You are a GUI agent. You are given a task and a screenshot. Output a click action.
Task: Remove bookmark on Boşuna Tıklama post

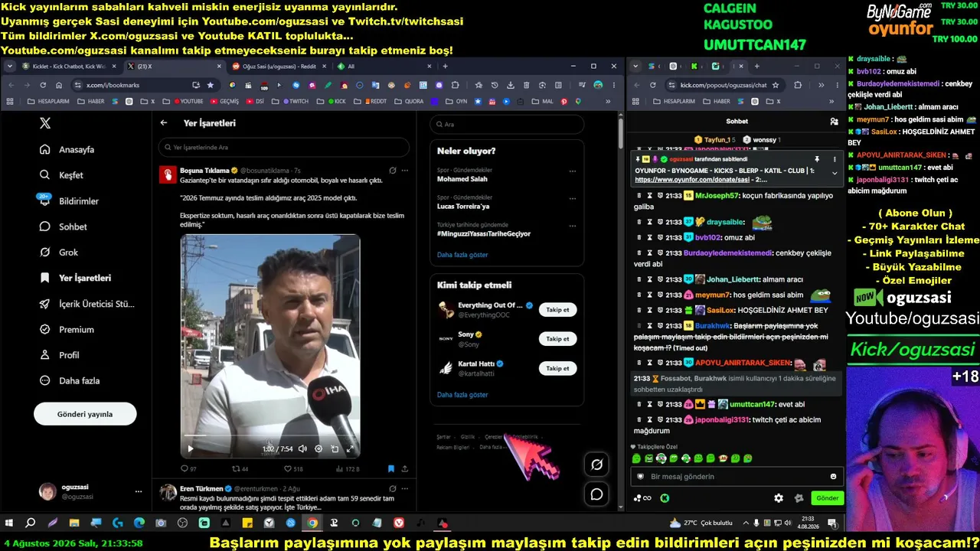click(390, 469)
